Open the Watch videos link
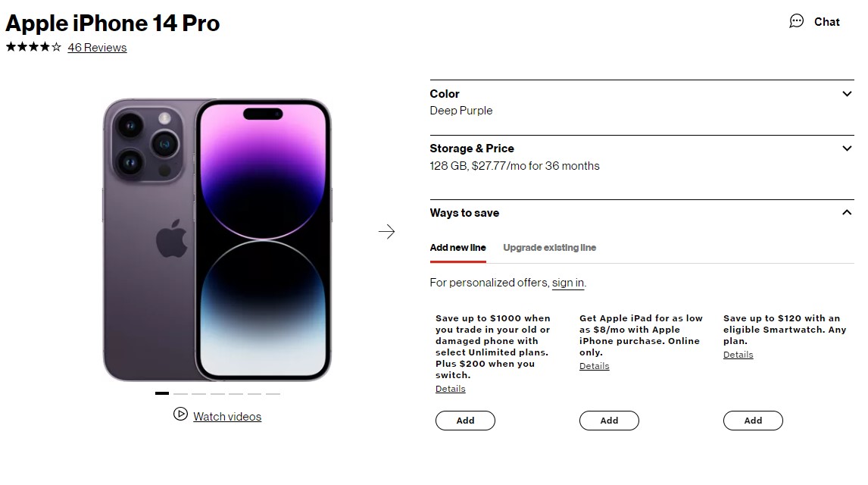Viewport: 868px width, 485px height. pyautogui.click(x=227, y=417)
